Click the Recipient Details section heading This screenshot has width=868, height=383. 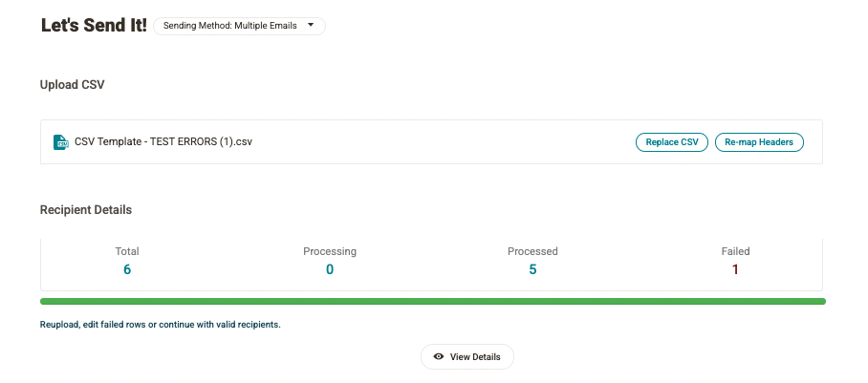pyautogui.click(x=86, y=209)
